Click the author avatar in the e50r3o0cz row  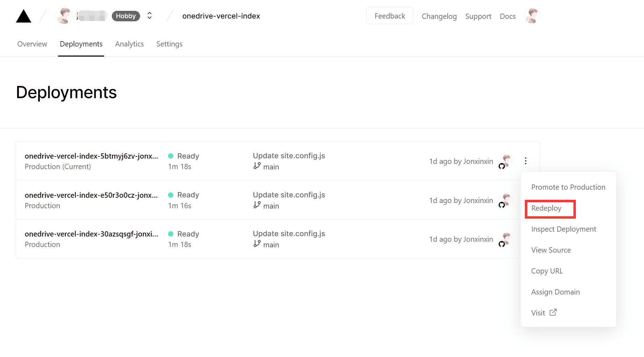(x=506, y=199)
